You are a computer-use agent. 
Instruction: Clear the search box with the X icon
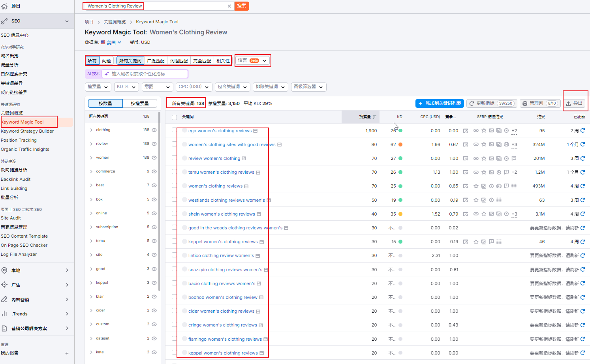click(229, 6)
